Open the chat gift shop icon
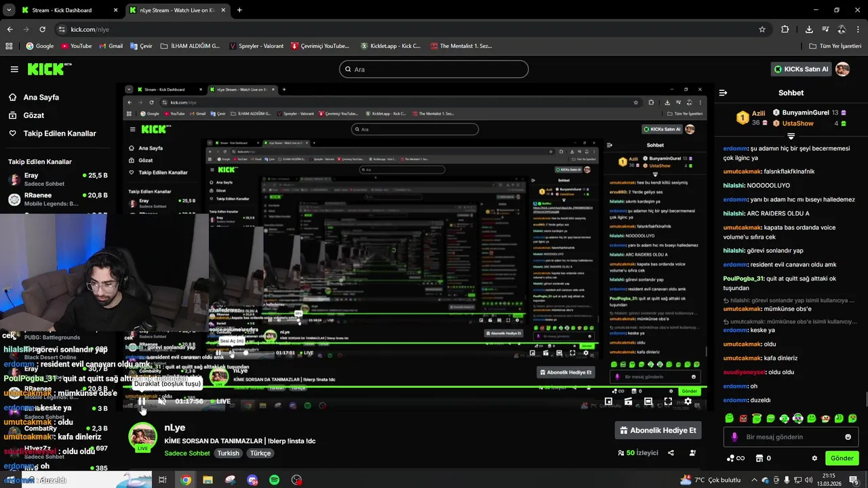This screenshot has height=488, width=868. [x=759, y=458]
